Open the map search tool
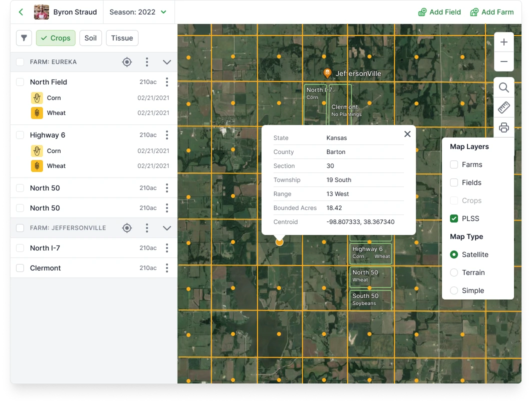The image size is (532, 404). click(503, 88)
